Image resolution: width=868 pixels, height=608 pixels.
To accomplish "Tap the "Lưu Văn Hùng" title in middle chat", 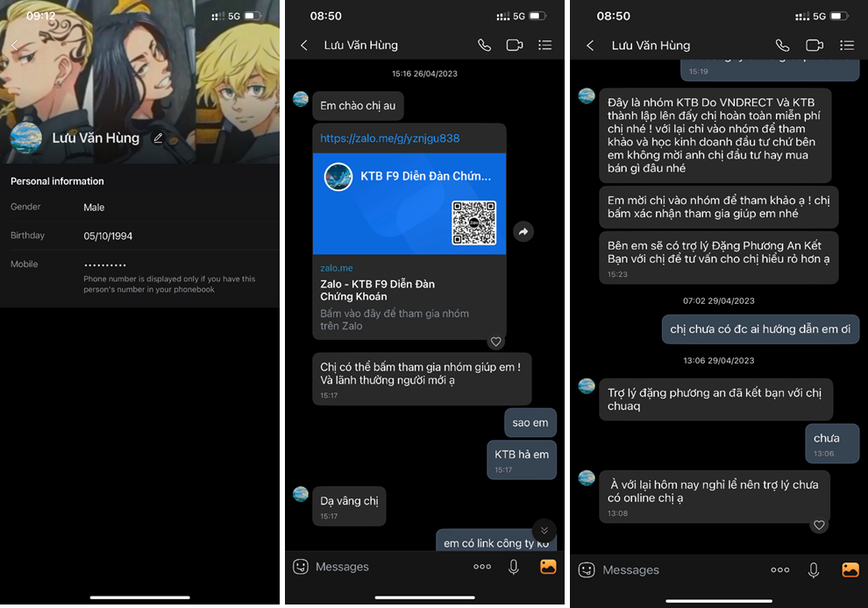I will coord(361,46).
